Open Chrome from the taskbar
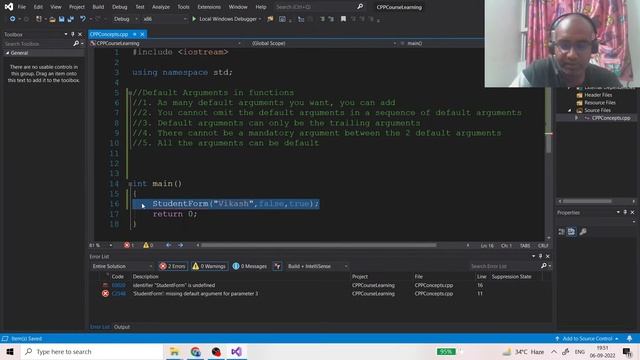 click(x=195, y=351)
